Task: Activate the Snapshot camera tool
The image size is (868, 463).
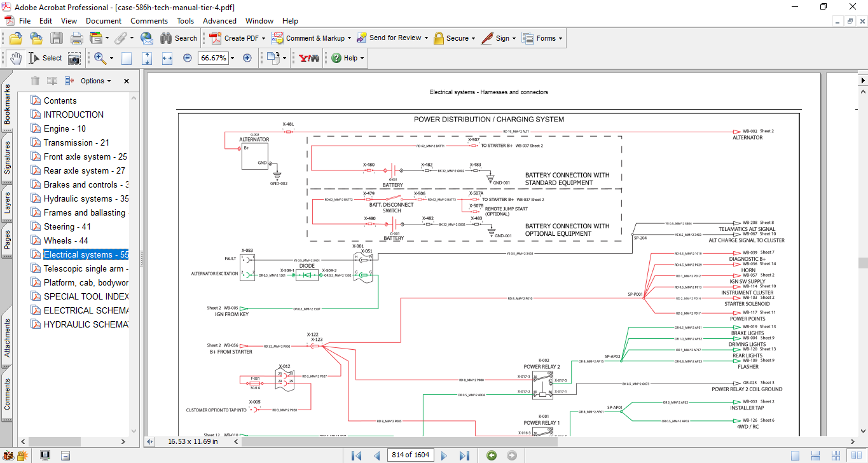Action: 74,58
